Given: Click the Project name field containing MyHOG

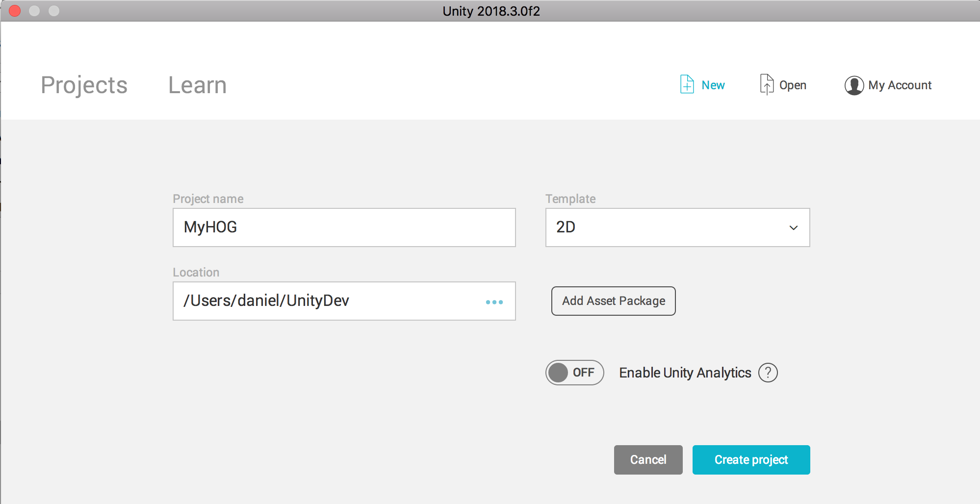Looking at the screenshot, I should click(344, 227).
